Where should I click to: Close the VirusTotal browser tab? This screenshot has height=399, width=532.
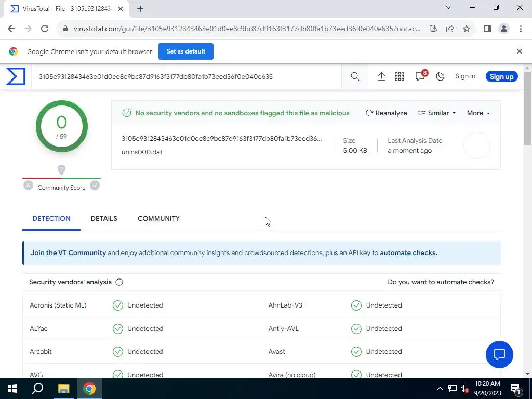pos(121,9)
